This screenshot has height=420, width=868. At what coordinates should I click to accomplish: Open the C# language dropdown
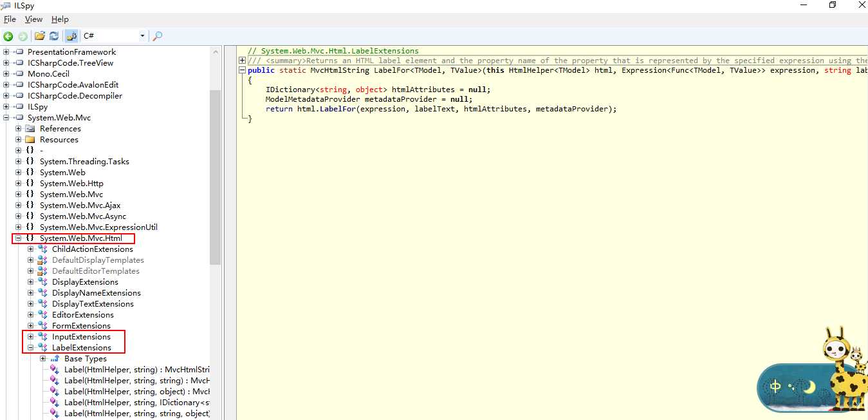tap(114, 36)
